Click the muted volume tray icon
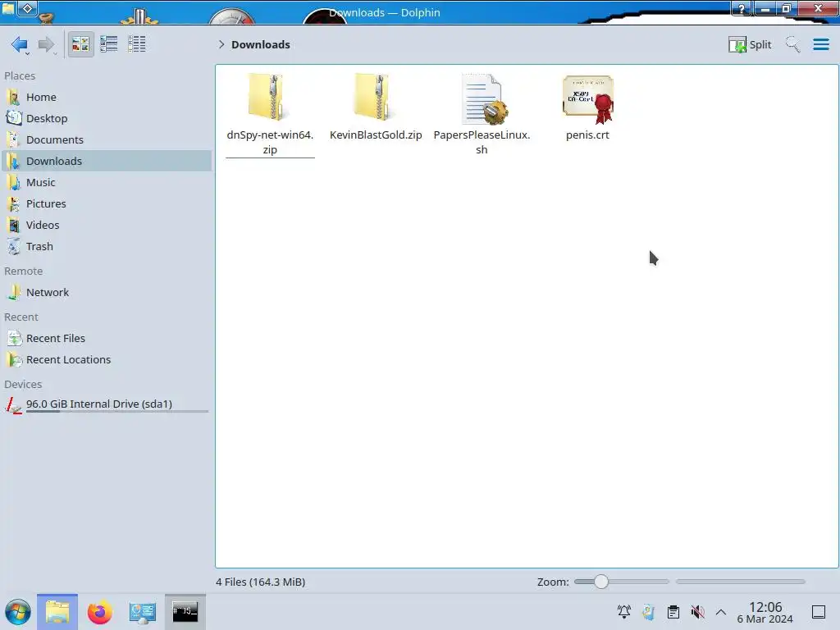 [697, 612]
